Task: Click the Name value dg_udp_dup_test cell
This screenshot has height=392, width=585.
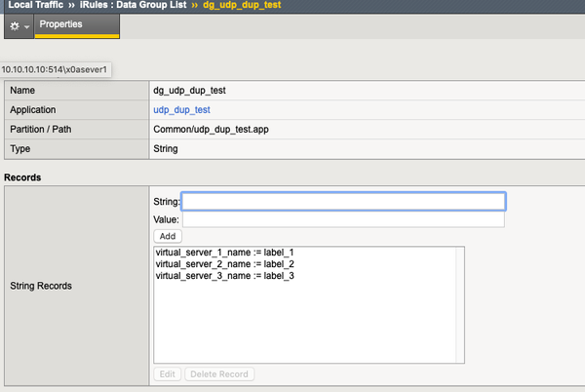Action: 195,90
